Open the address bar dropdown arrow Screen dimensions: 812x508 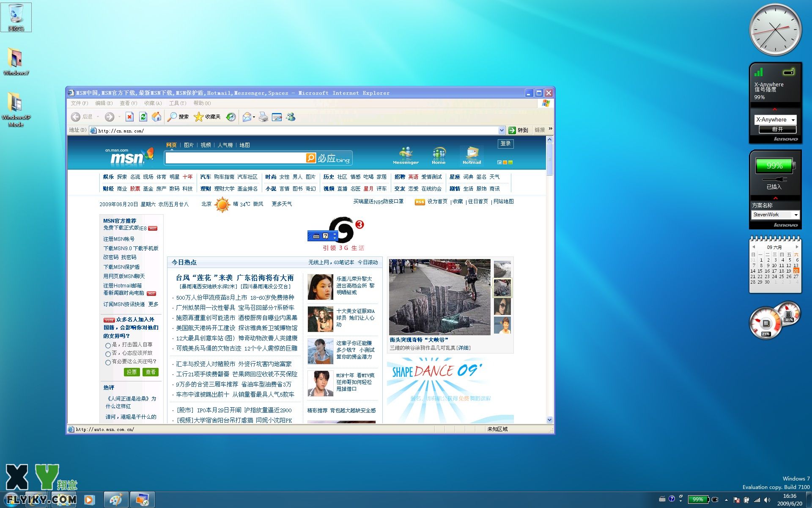tap(502, 130)
